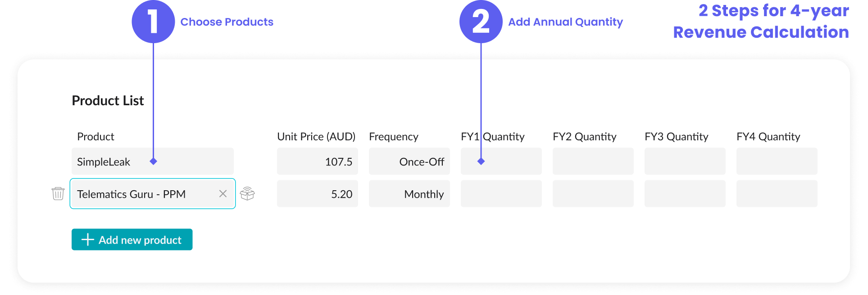Edit the 5.20 unit price field
Image resolution: width=868 pixels, height=295 pixels.
[318, 194]
